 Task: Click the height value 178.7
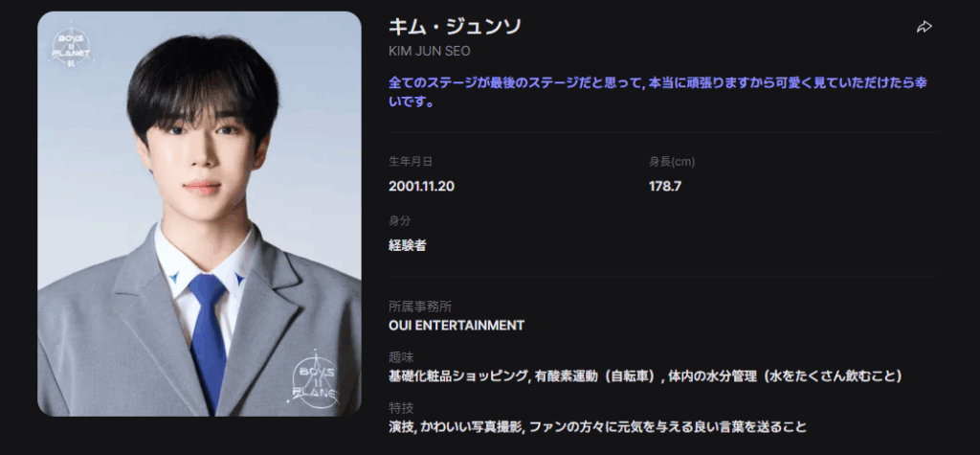click(x=665, y=186)
